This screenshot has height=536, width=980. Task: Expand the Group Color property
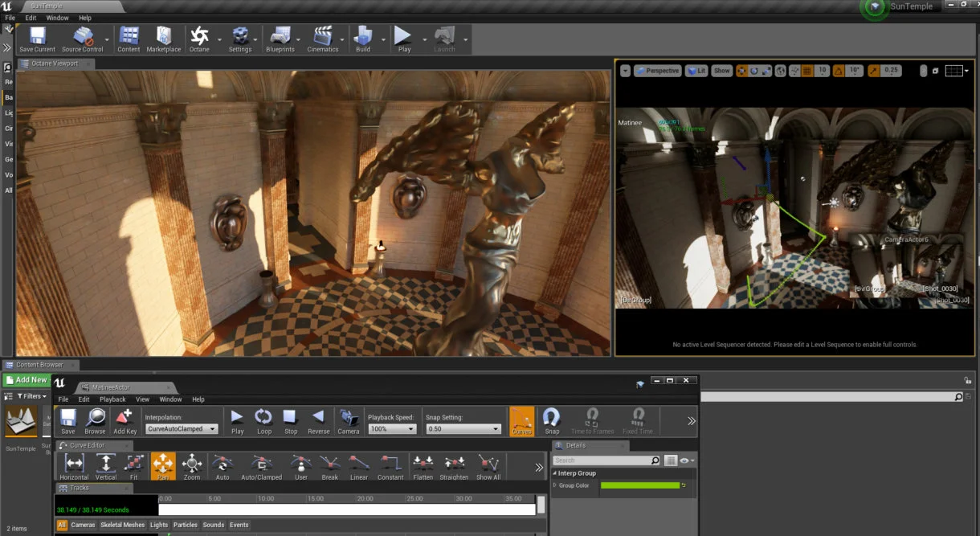click(554, 485)
